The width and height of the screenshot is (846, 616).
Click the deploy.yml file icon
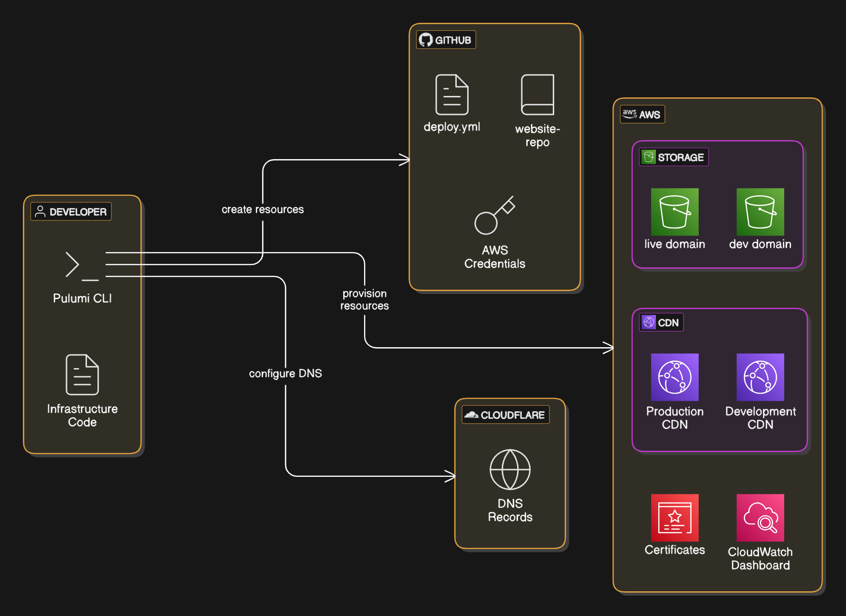452,95
